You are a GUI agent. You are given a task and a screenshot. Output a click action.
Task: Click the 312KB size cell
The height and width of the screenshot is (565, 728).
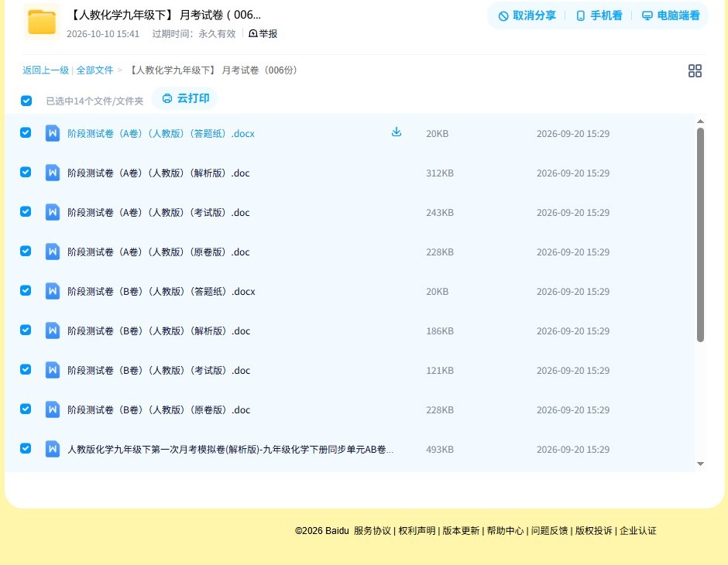click(440, 173)
